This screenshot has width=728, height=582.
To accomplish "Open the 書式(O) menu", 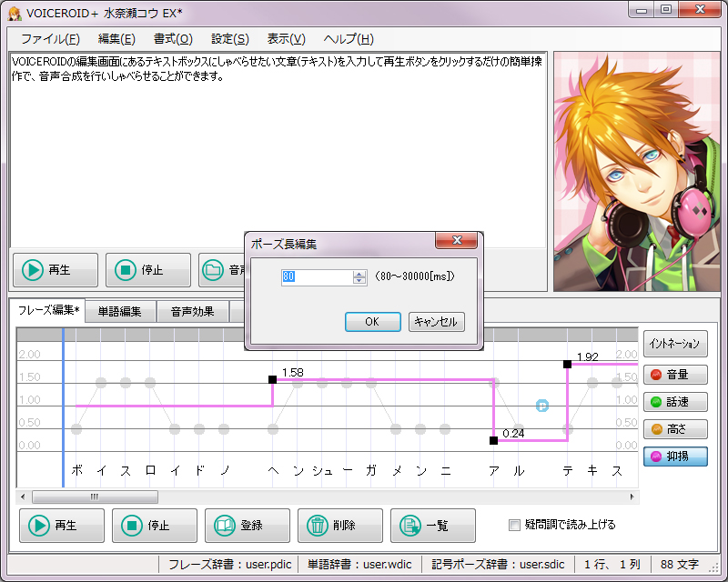I will click(x=173, y=39).
